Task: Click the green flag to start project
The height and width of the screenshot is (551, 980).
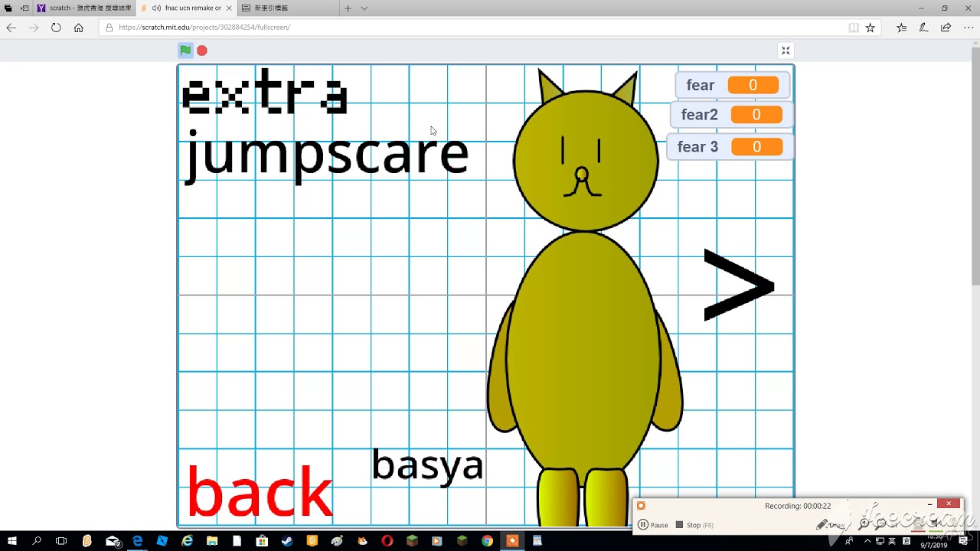Action: pyautogui.click(x=185, y=51)
